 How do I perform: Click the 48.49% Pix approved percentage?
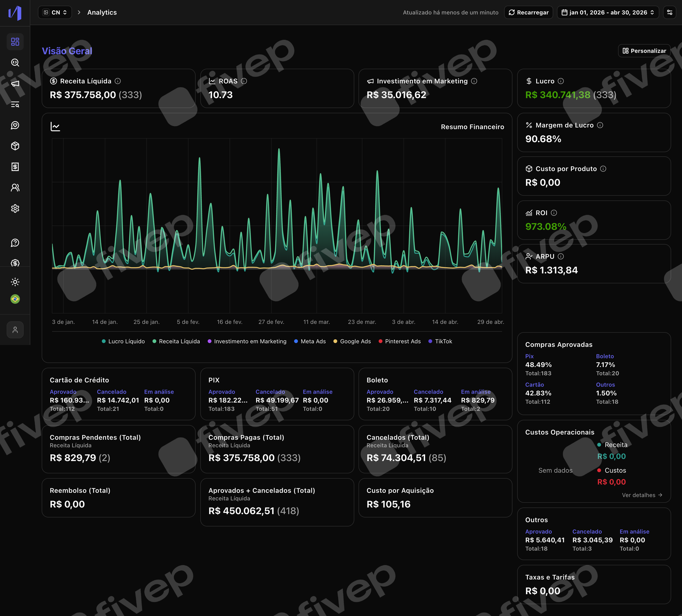[x=538, y=365]
